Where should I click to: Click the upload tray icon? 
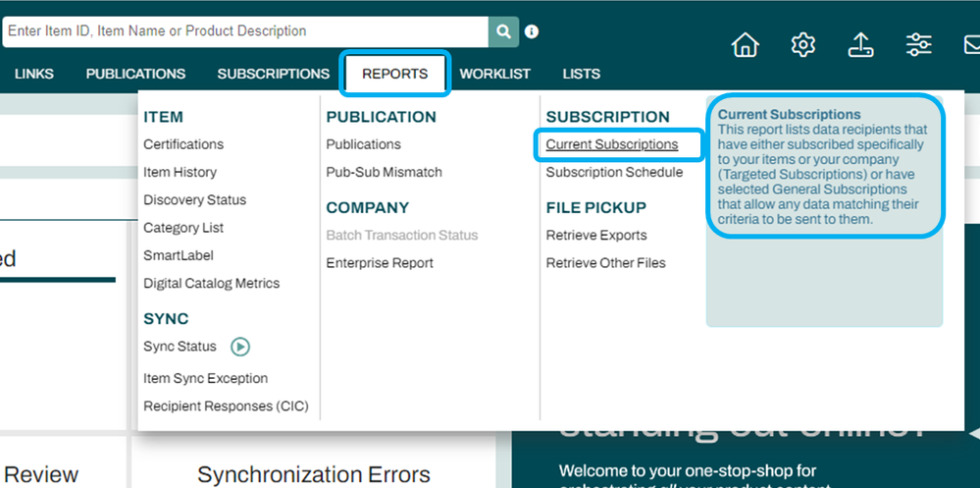point(860,45)
